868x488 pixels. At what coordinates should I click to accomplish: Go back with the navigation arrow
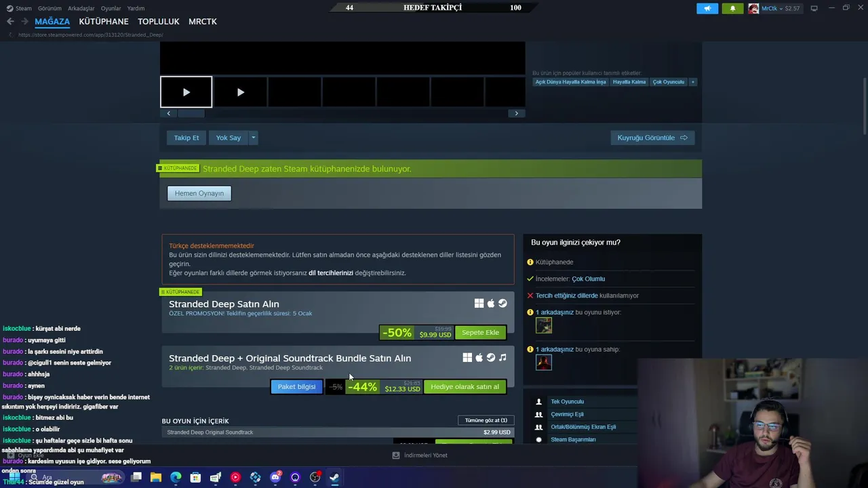coord(10,22)
